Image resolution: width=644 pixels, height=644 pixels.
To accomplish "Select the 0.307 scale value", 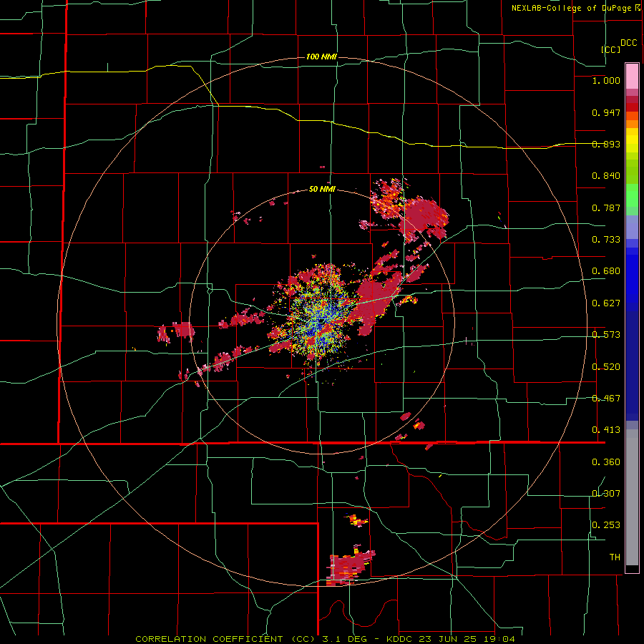I will click(606, 494).
